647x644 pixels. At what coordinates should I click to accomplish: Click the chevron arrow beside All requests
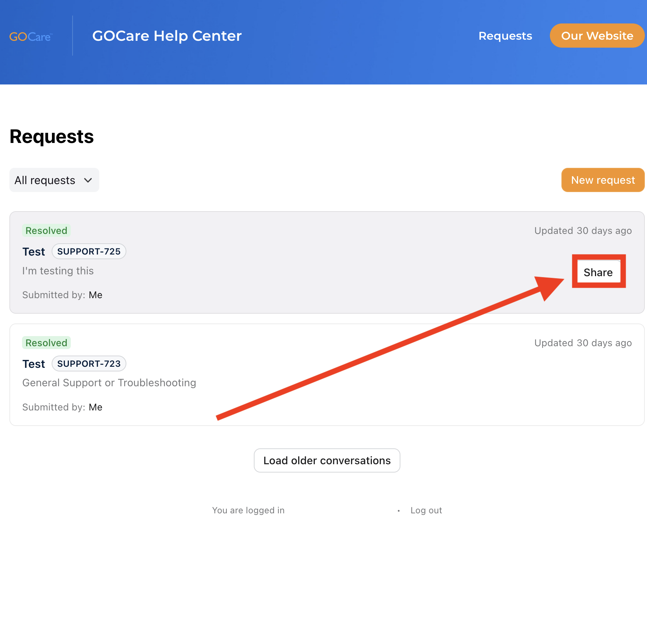[x=88, y=180]
